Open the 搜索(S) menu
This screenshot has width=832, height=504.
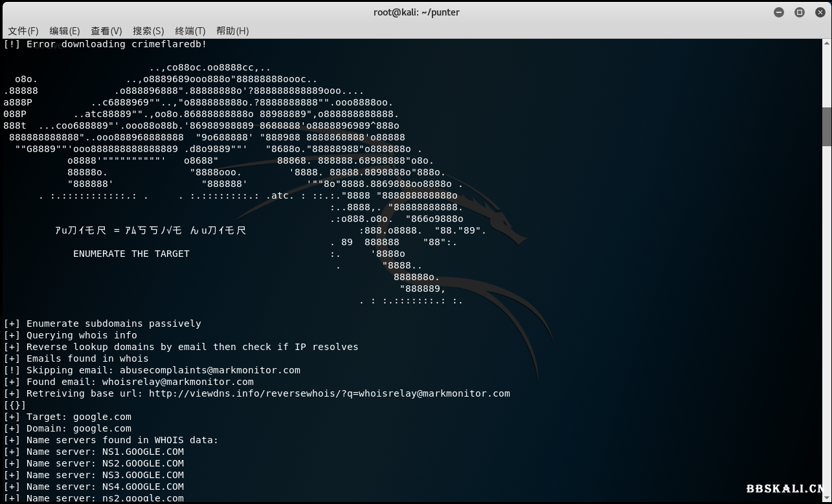point(148,30)
